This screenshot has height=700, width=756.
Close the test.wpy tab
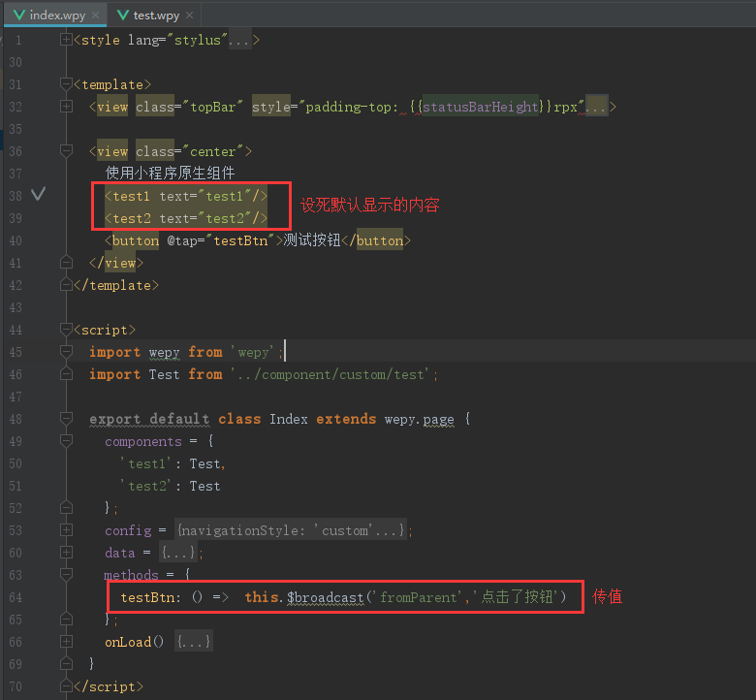189,15
